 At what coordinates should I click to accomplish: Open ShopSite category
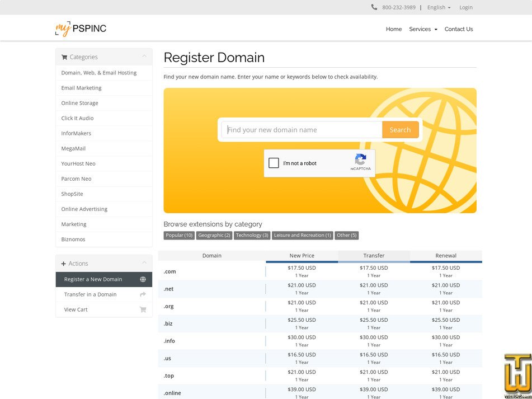[x=104, y=194]
